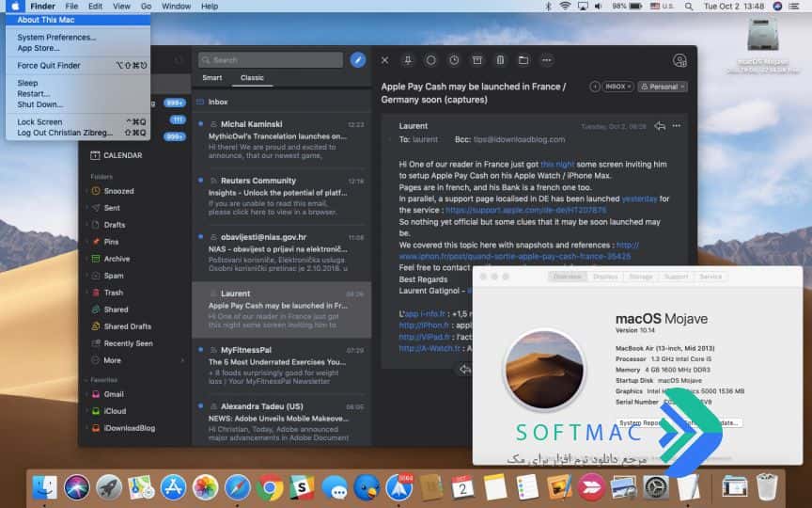Screen dimensions: 812x508
Task: Open the Spam folder
Action: click(108, 276)
